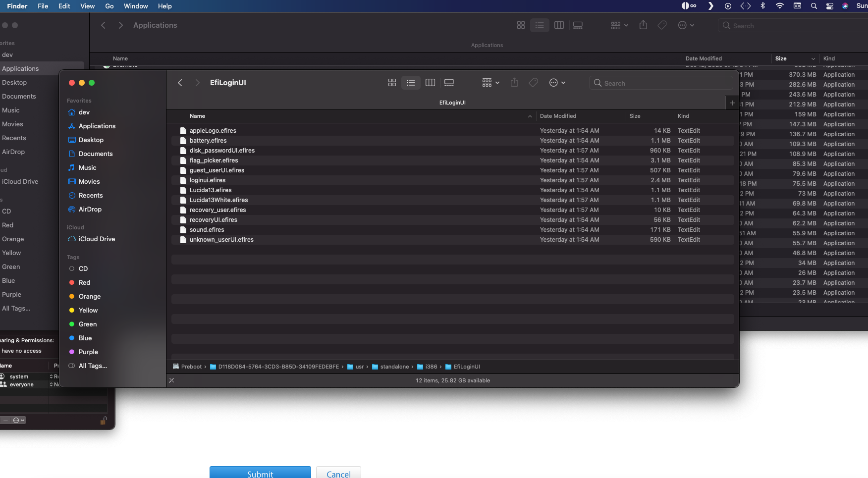Screen dimensions: 868x478
Task: Open the item grouping dropdown
Action: point(489,83)
